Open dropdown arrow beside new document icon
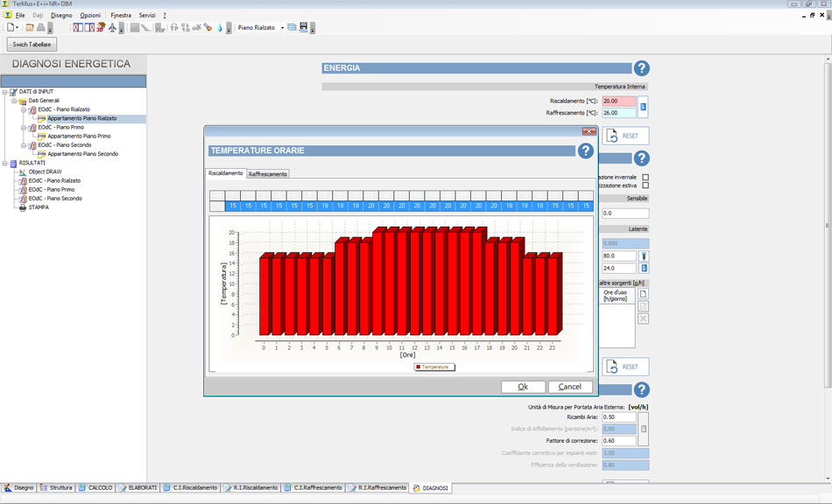 (17, 27)
